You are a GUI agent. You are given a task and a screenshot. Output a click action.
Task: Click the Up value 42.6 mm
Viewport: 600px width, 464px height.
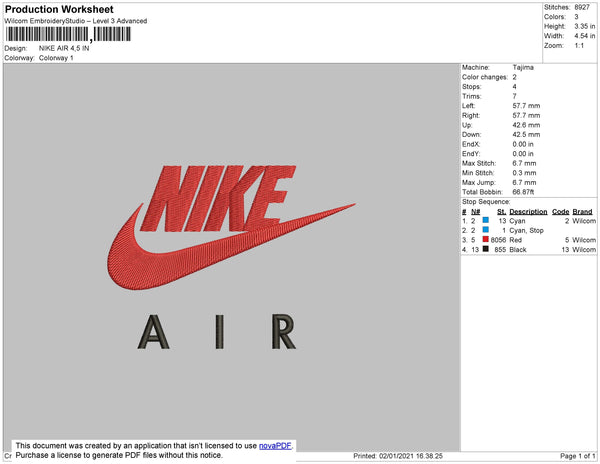point(526,125)
